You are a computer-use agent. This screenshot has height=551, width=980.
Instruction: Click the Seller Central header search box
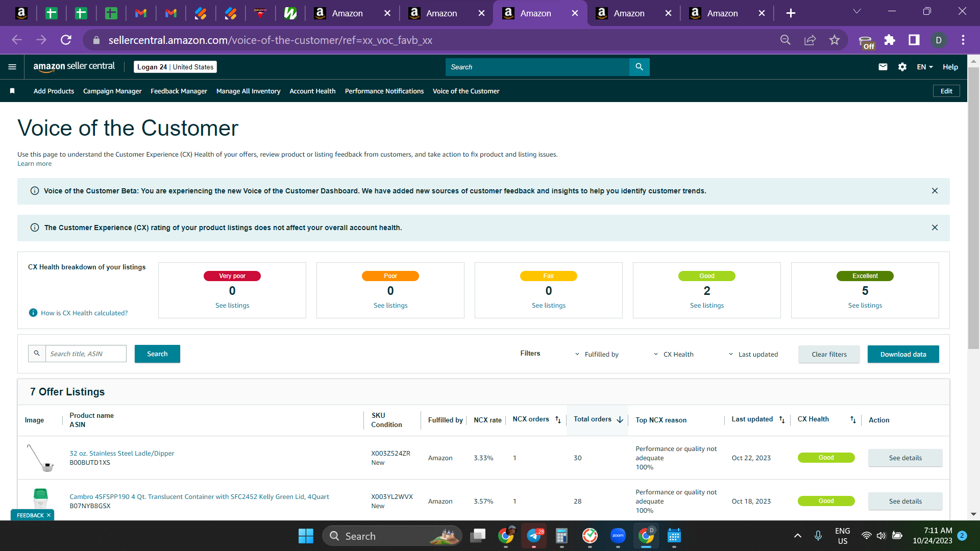point(537,67)
